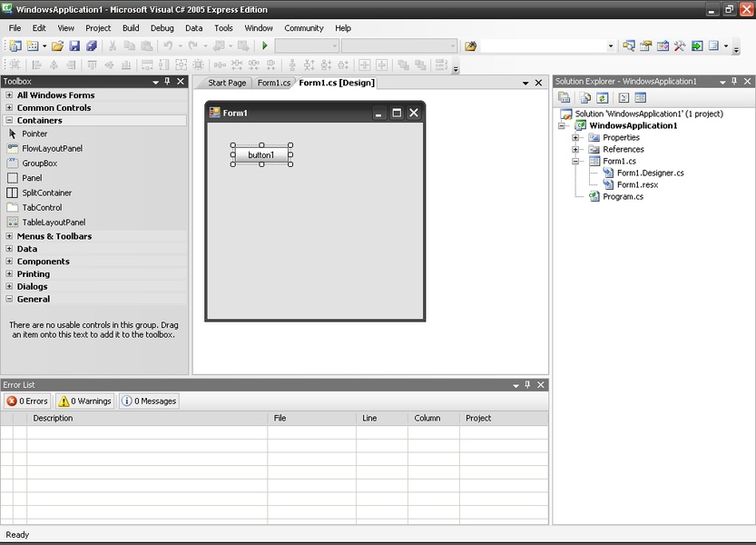Select Program.cs in Solution Explorer

pos(623,196)
